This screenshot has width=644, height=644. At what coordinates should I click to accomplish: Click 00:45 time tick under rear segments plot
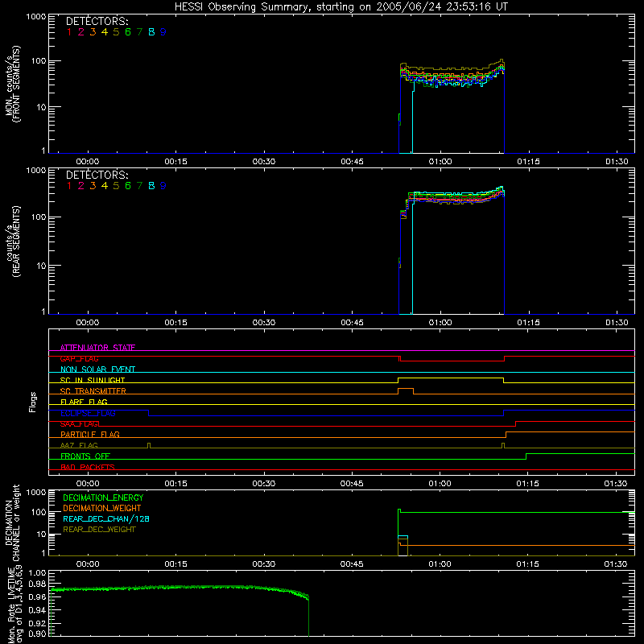coord(352,323)
